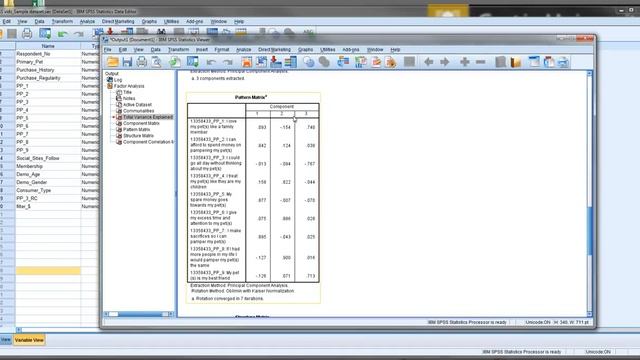The image size is (640, 360).
Task: Select Social_Sites_Follow variable in Data Editor
Action: (48, 158)
